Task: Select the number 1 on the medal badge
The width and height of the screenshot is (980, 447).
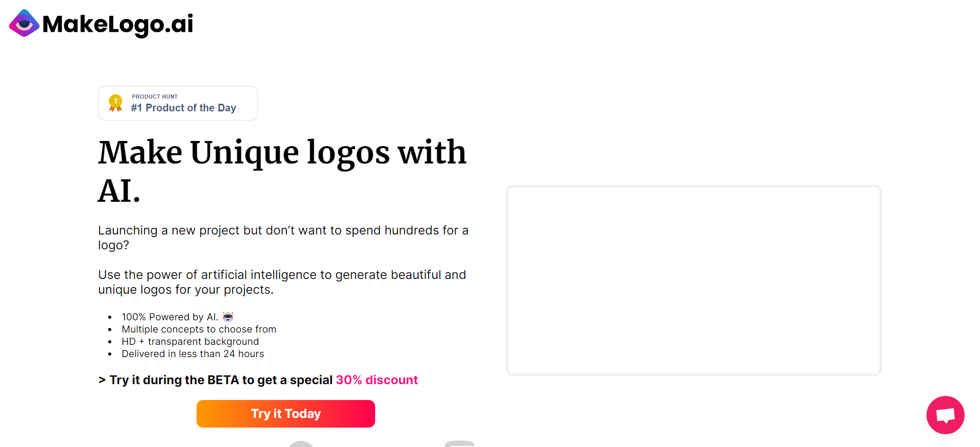Action: 115,100
